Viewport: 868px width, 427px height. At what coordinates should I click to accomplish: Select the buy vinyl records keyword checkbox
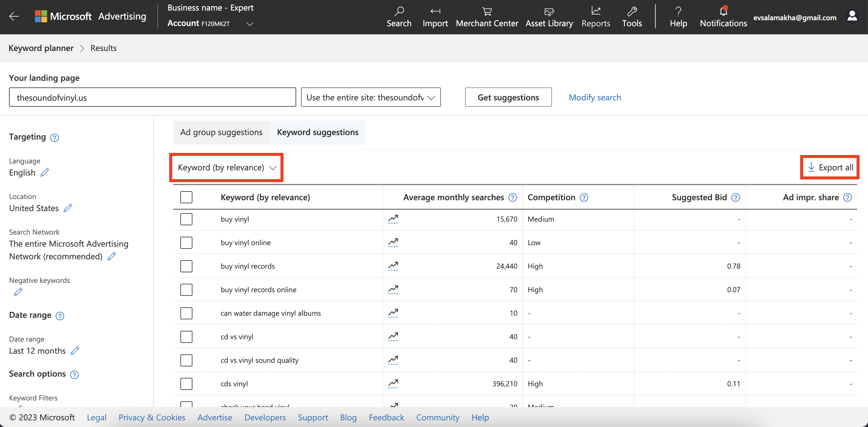click(x=186, y=266)
